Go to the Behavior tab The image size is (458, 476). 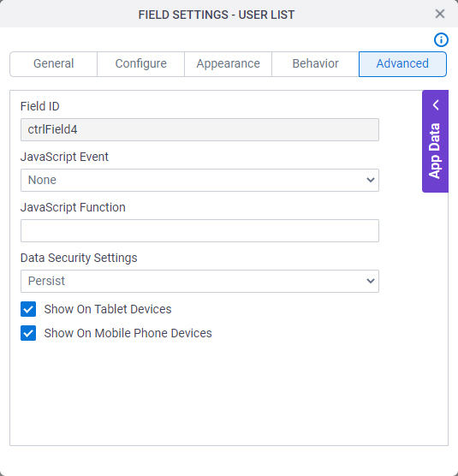point(315,63)
